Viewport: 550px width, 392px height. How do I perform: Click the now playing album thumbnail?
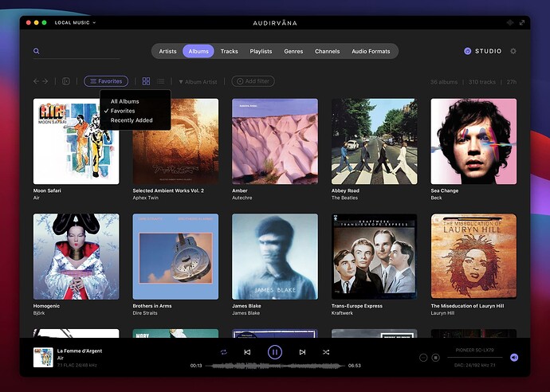43,357
